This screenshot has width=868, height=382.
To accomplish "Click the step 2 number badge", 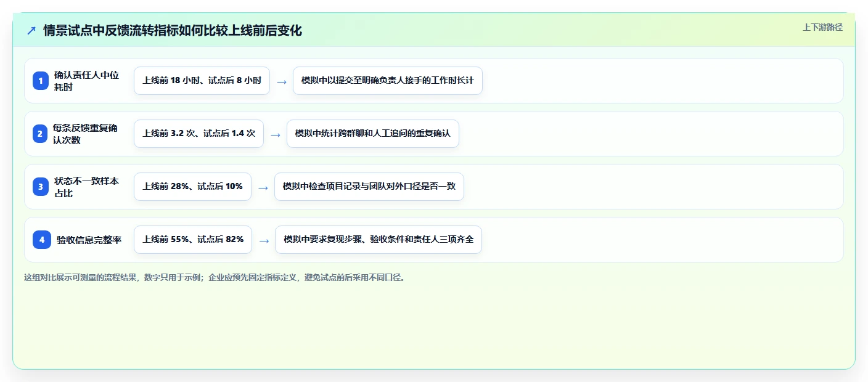I will [x=41, y=134].
